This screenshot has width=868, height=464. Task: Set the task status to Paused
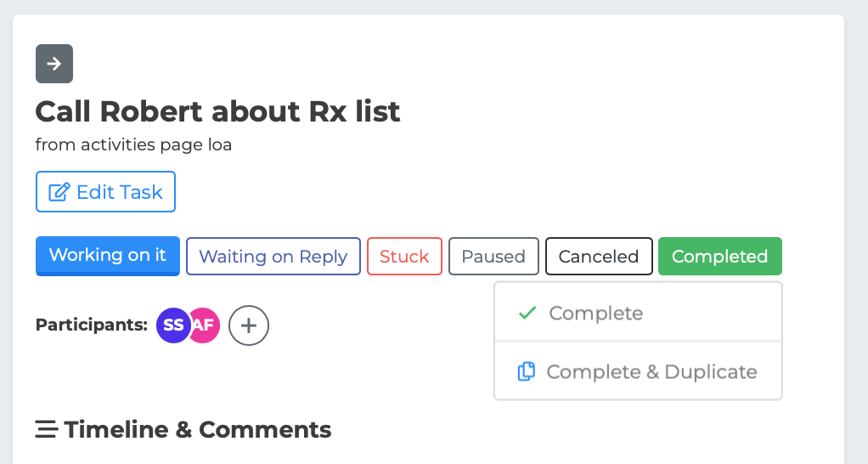click(493, 257)
